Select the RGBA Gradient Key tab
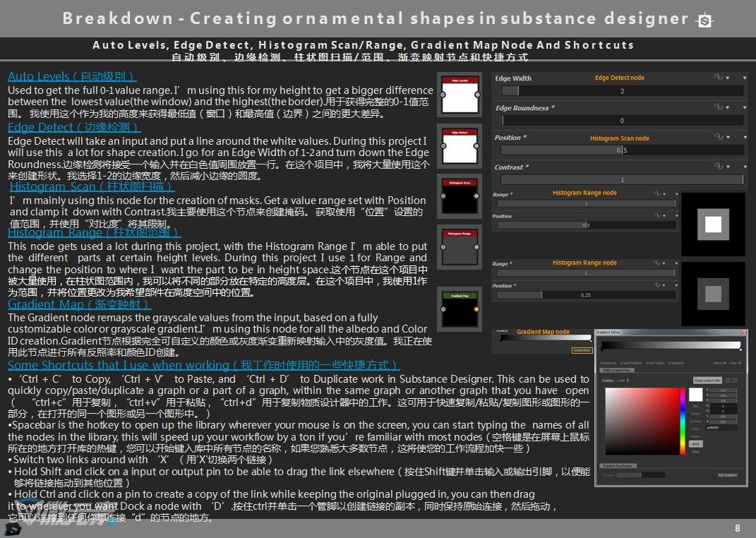Screen dimensions: 756x538 [x=618, y=370]
